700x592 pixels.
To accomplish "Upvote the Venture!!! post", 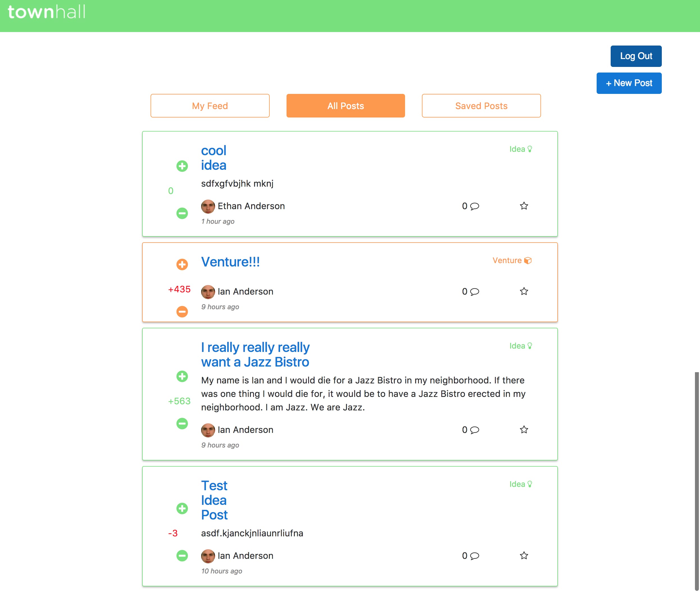I will [182, 264].
